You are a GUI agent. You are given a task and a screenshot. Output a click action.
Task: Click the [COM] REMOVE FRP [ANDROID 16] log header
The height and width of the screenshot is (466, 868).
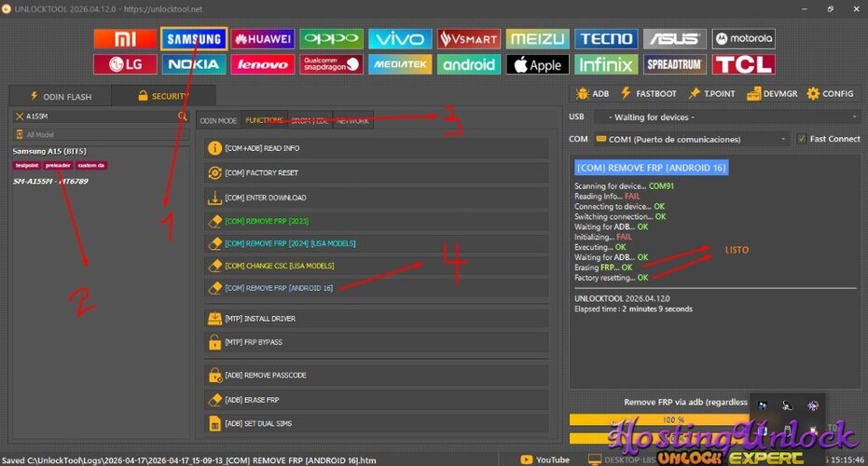click(x=651, y=168)
